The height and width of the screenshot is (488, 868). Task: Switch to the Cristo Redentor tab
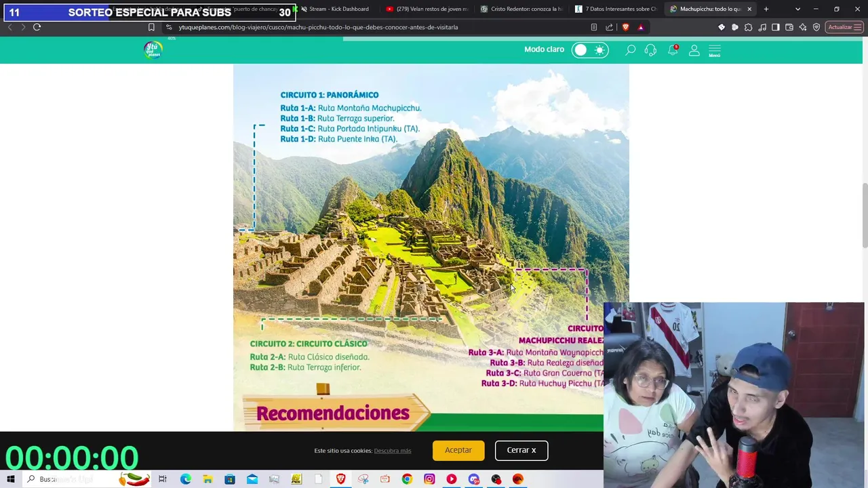click(521, 9)
